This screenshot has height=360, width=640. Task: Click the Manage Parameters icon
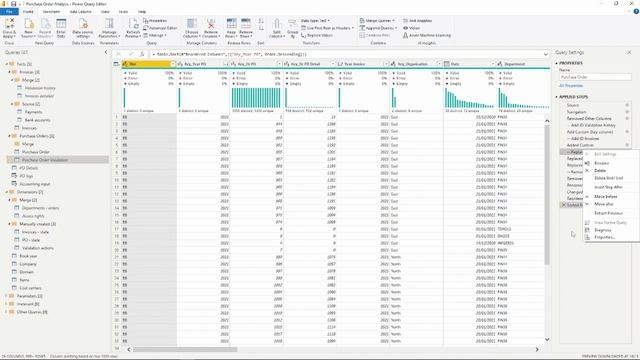click(109, 24)
